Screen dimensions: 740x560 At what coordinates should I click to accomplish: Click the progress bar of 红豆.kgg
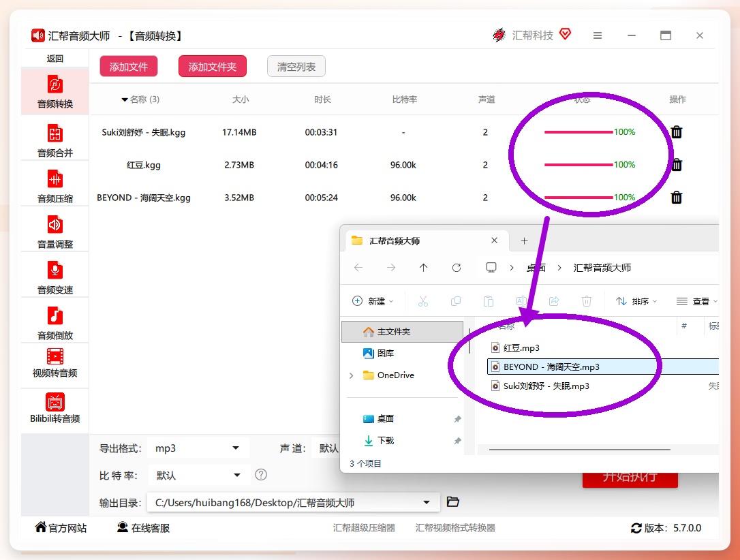579,165
